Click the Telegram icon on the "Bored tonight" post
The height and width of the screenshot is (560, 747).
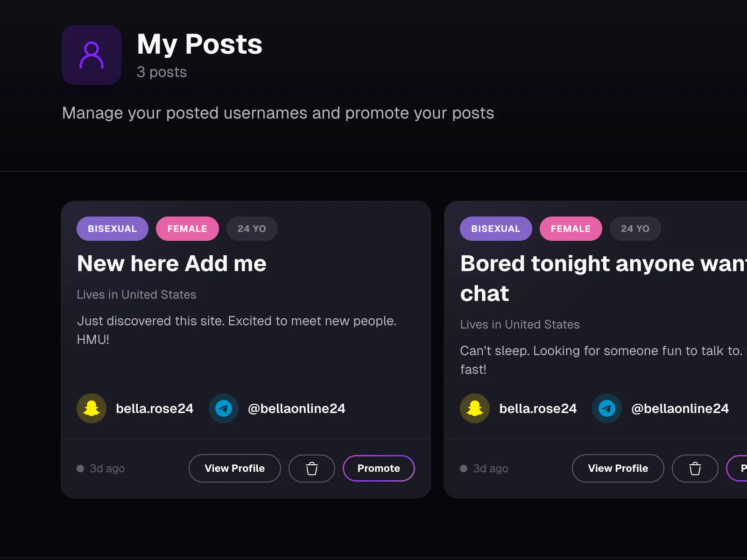607,408
